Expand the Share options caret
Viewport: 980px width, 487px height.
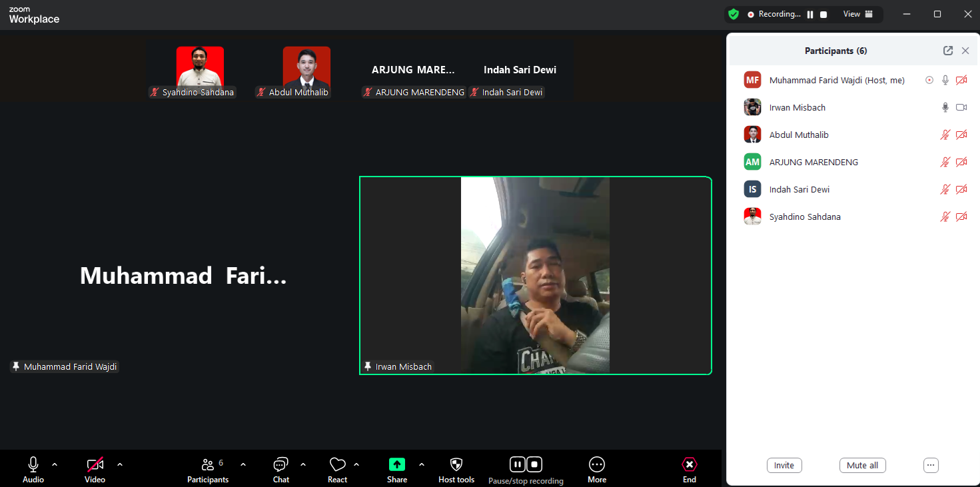(422, 464)
